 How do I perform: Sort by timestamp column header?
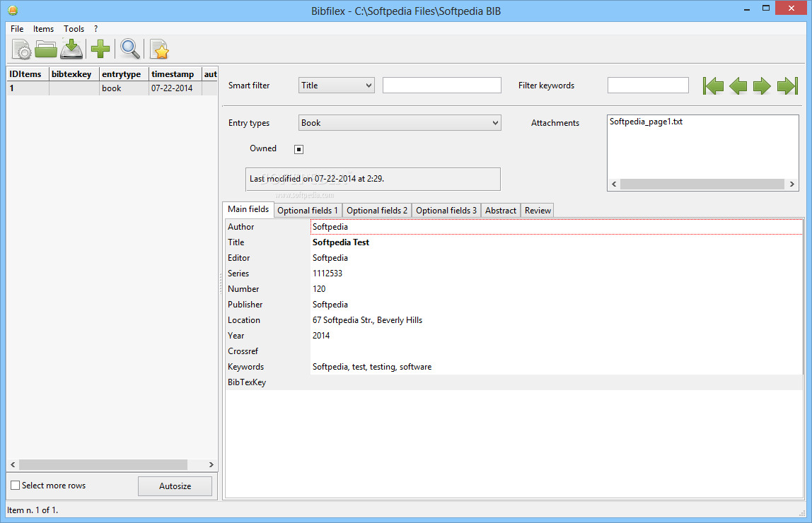point(175,74)
